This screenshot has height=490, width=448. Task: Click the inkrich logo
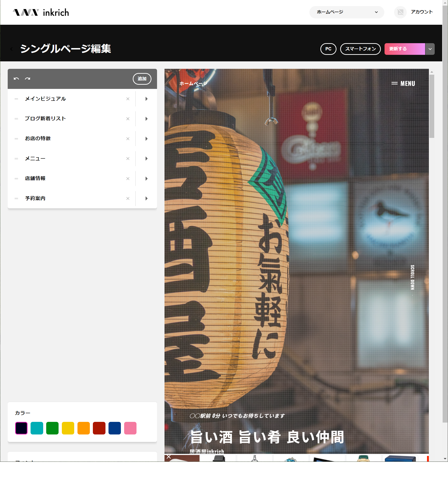click(41, 12)
